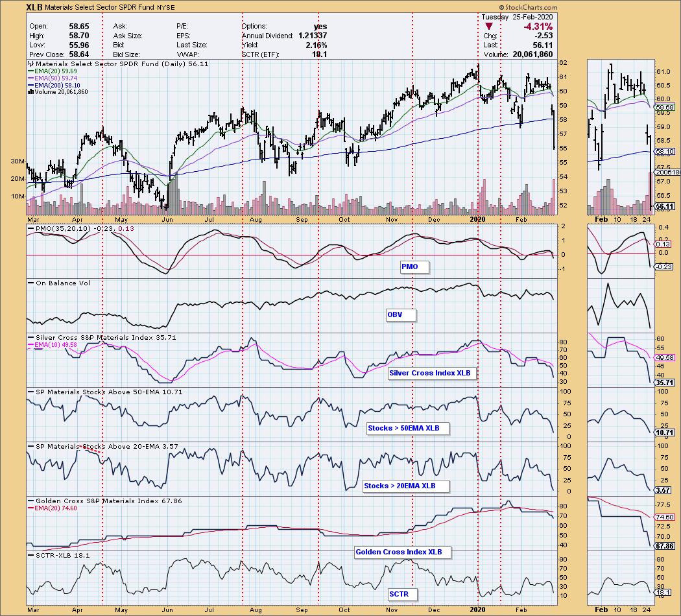Click the 67.86 Golden Cross value tag
Screen dimensions: 681x616
point(665,546)
